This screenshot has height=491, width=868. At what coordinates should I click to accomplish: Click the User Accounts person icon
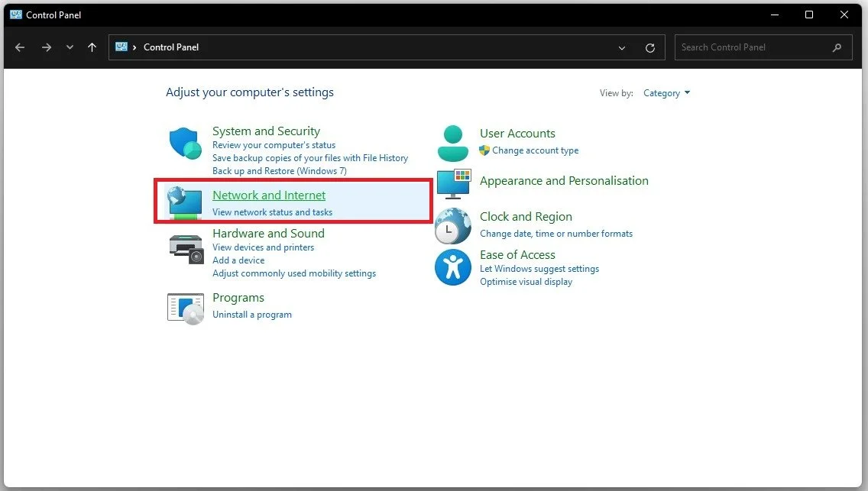[x=453, y=144]
